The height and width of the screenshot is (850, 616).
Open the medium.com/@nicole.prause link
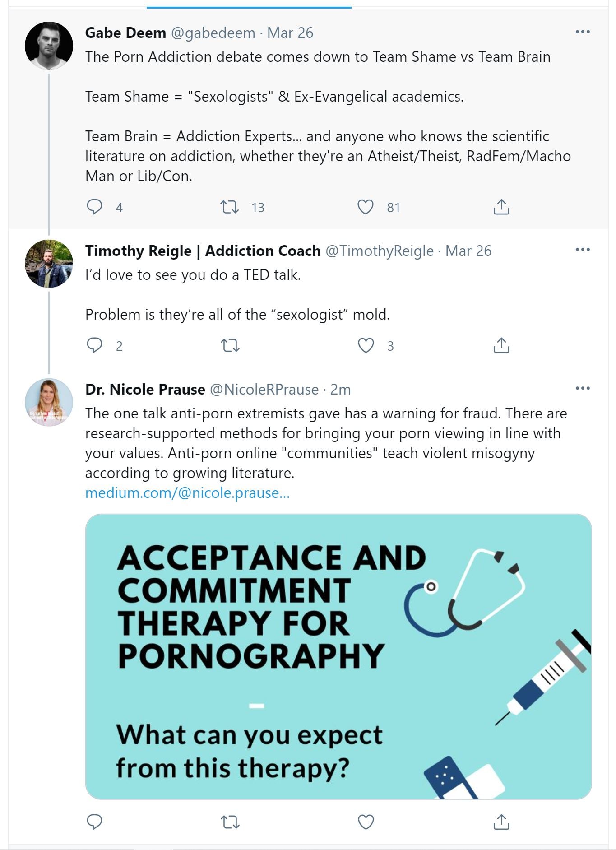187,493
